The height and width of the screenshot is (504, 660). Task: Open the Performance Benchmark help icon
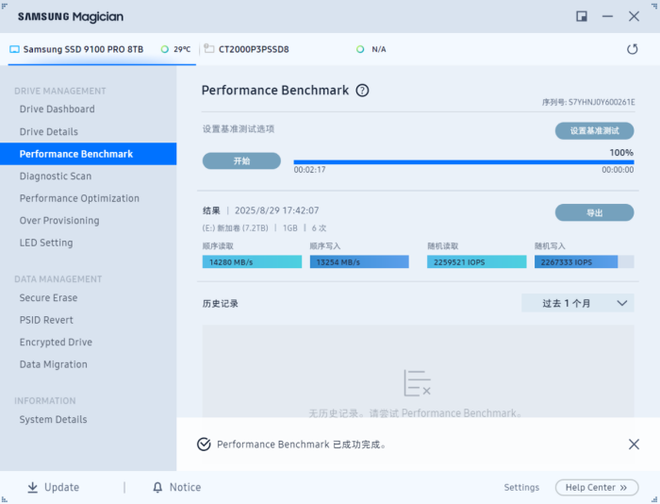362,90
